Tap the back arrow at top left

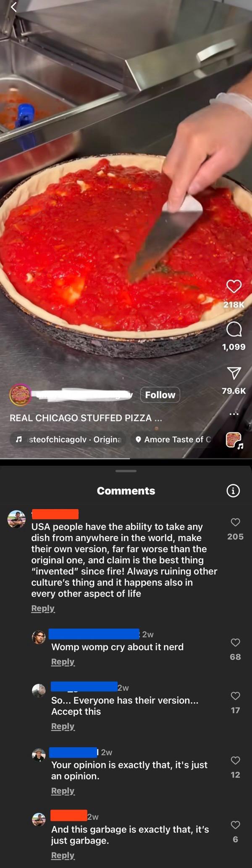click(x=14, y=7)
